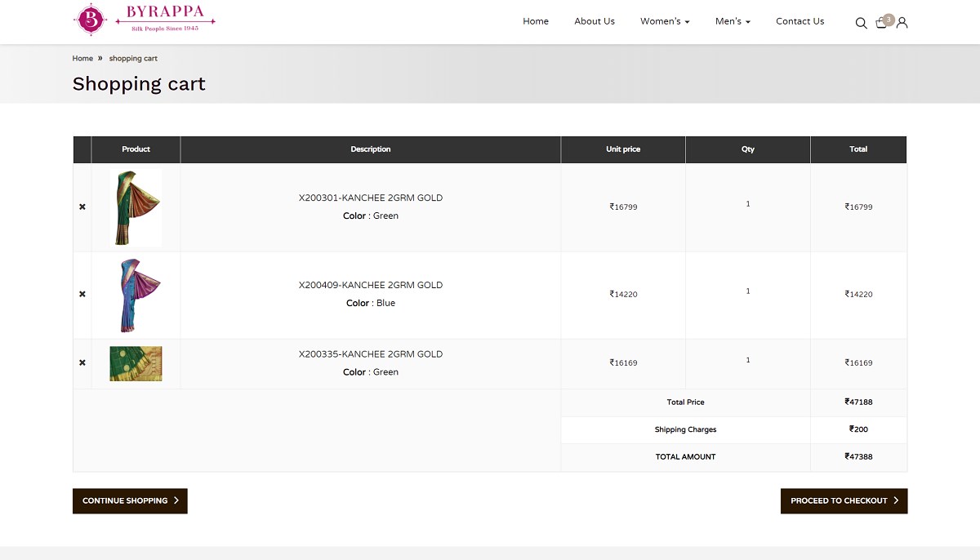Open X200335 green saree thumbnail
Screen dimensions: 980x560
(x=136, y=363)
